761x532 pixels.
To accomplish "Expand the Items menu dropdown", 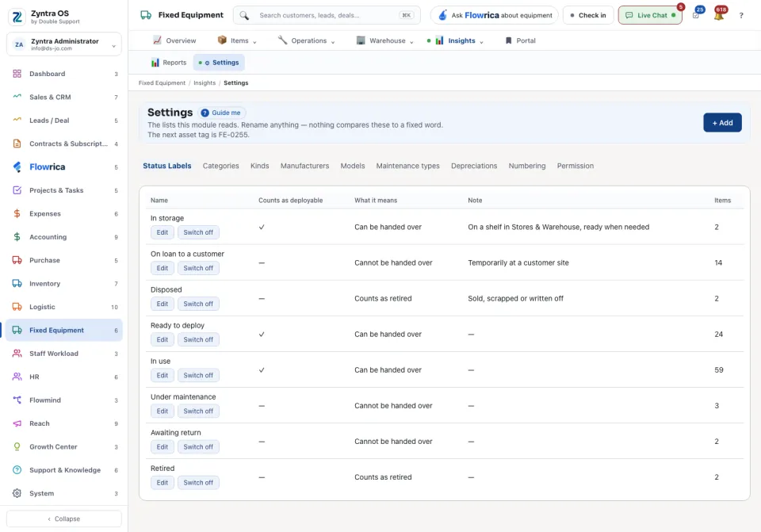I will tap(237, 40).
